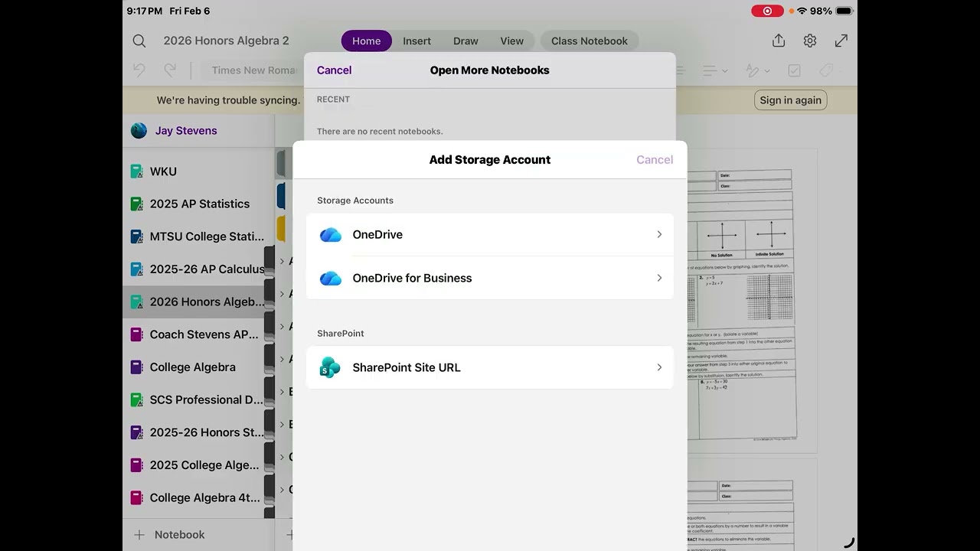Tap the 2025 AP Statistics notebook icon
Screen dimensions: 980x551
[137, 204]
